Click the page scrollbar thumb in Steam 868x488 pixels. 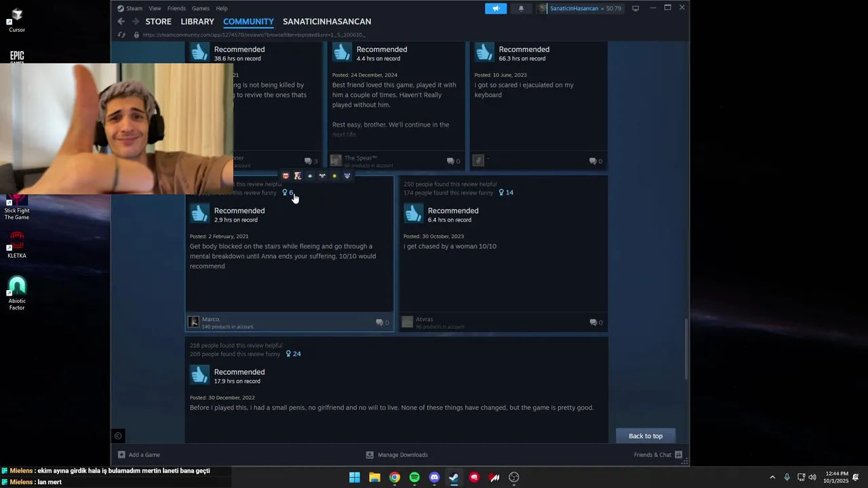pyautogui.click(x=686, y=349)
